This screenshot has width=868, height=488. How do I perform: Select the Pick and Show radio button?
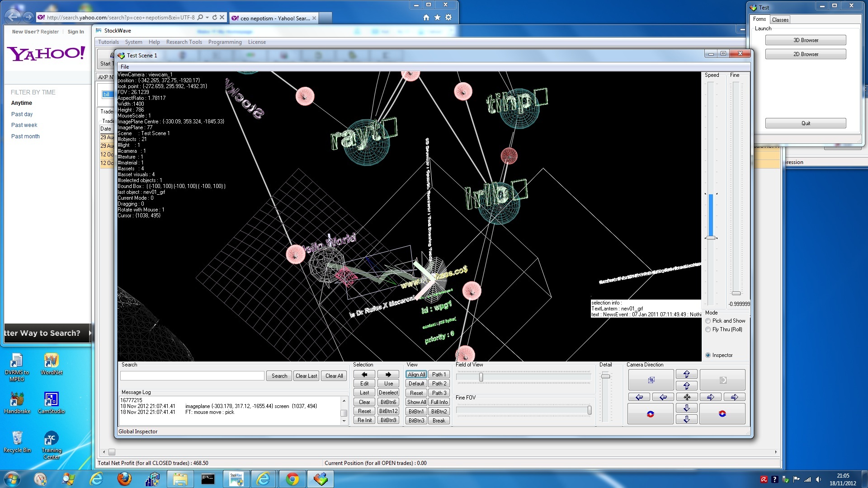pyautogui.click(x=708, y=321)
